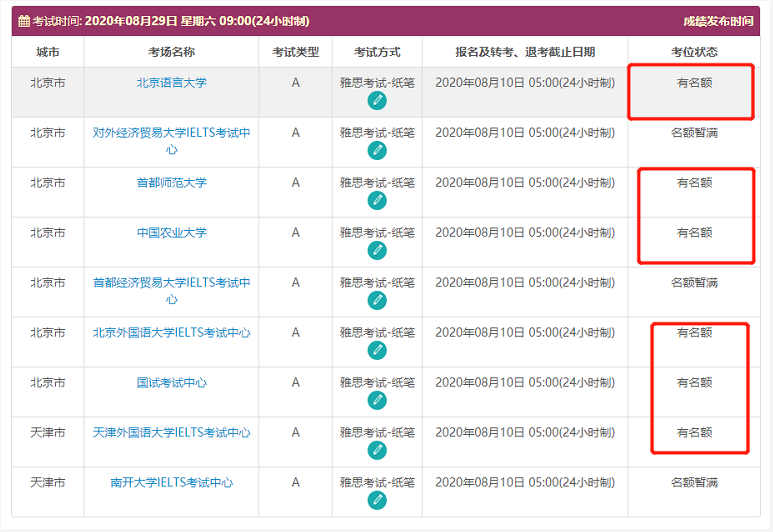Image resolution: width=773 pixels, height=532 pixels.
Task: Click the 考试类型 column header
Action: tap(296, 52)
